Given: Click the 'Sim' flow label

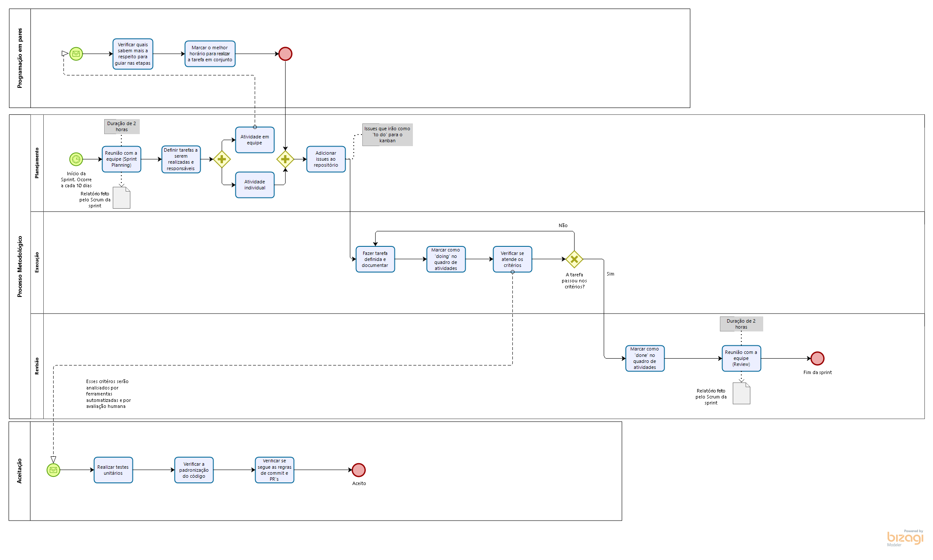Looking at the screenshot, I should pos(611,274).
